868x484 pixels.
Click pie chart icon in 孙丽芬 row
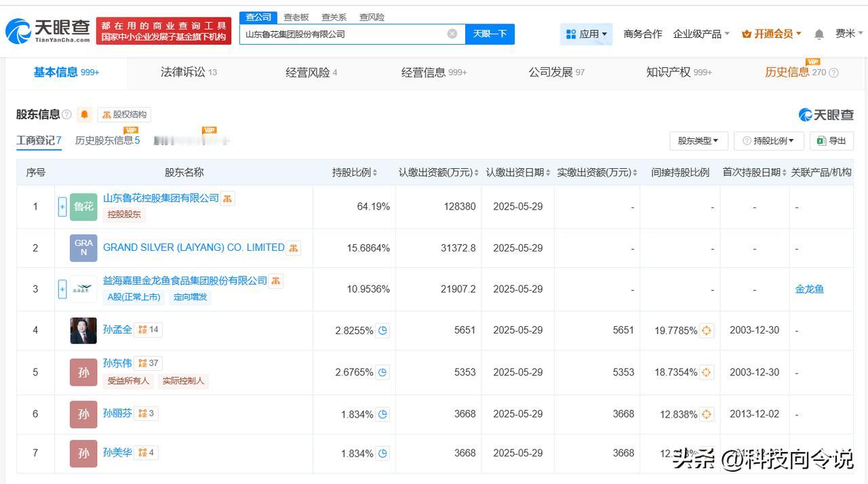point(382,414)
